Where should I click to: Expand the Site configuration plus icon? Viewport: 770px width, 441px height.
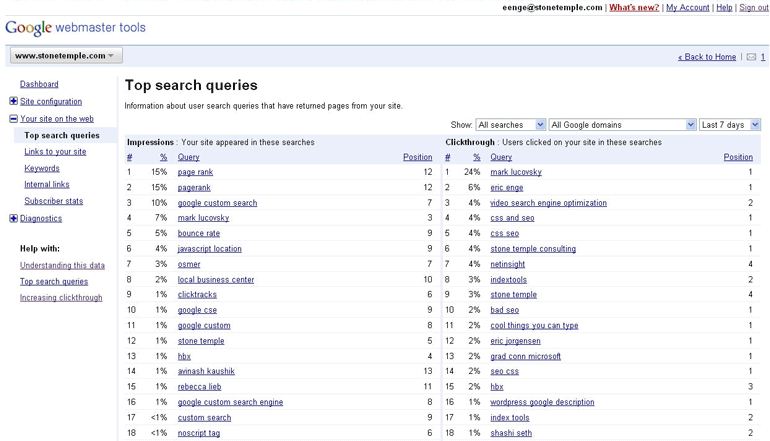pyautogui.click(x=13, y=101)
